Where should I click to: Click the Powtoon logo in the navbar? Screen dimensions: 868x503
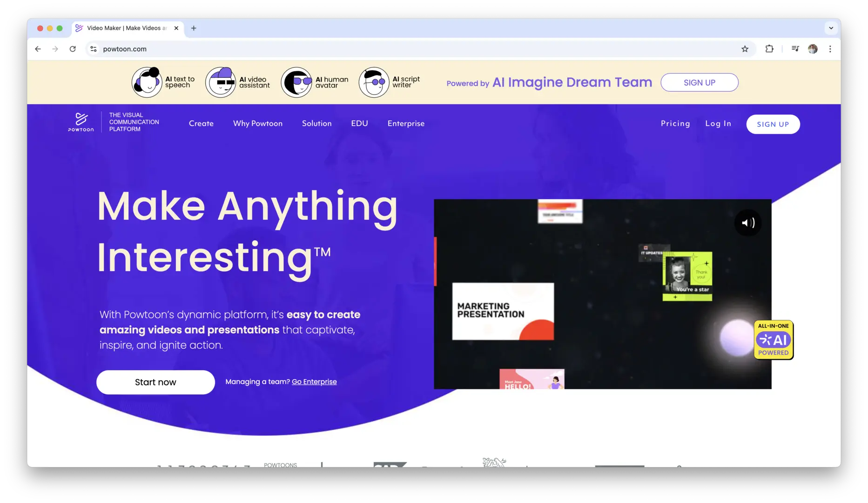coord(81,122)
